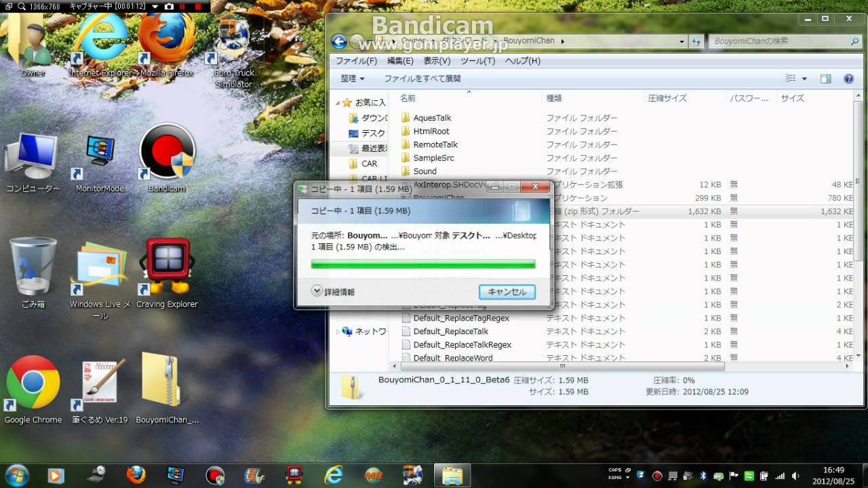Viewport: 868px width, 488px height.
Task: Click the Bluetooth tray icon
Action: point(703,476)
